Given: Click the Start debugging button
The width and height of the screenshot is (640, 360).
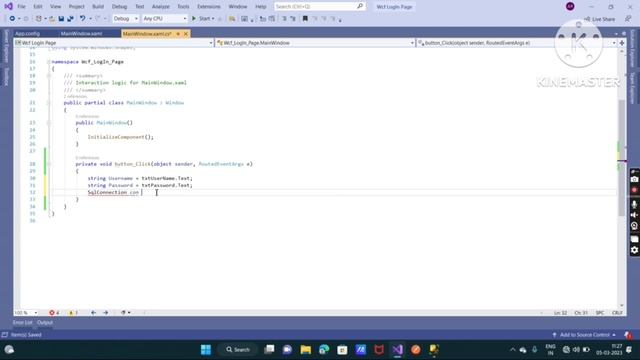Looking at the screenshot, I should click(201, 18).
